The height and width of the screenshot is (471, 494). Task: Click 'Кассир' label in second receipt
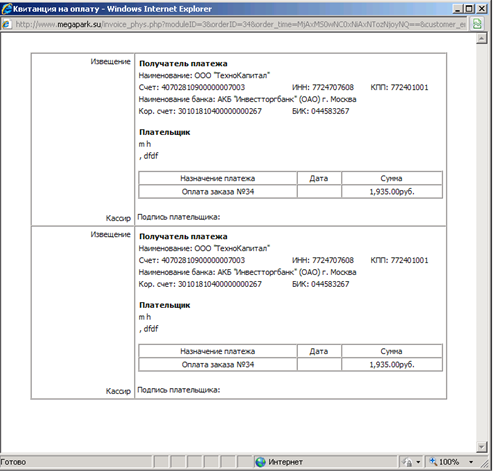click(x=118, y=391)
